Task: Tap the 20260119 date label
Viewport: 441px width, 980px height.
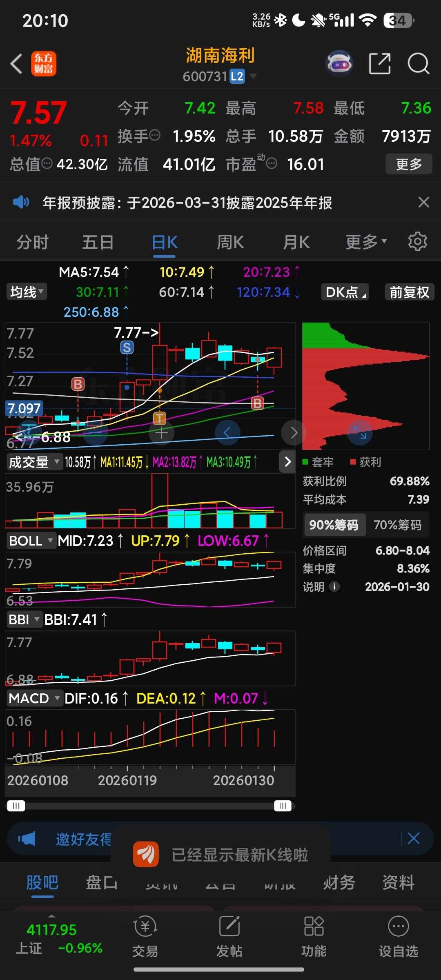Action: 127,780
